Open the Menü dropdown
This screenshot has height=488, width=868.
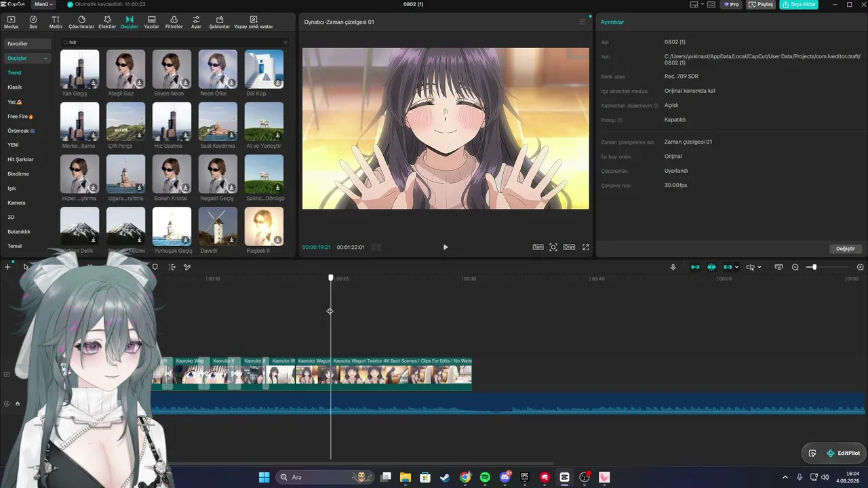44,5
